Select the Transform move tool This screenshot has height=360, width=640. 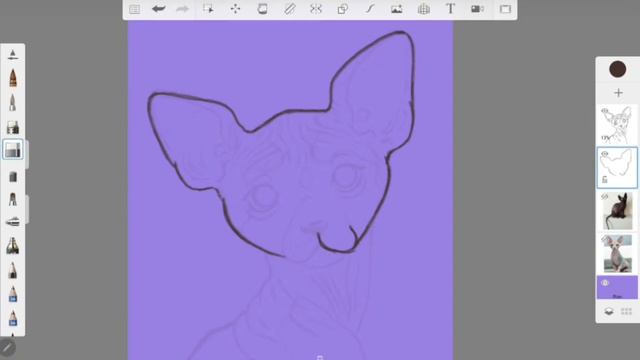click(x=236, y=9)
